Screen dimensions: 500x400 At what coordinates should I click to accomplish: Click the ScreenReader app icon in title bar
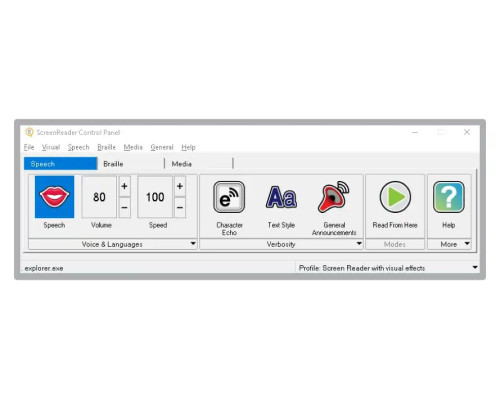coord(29,132)
